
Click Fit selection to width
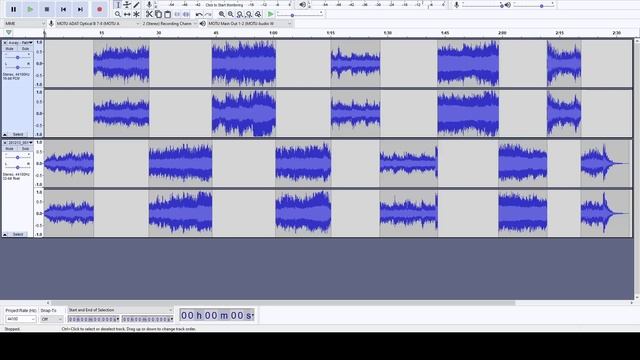click(240, 14)
